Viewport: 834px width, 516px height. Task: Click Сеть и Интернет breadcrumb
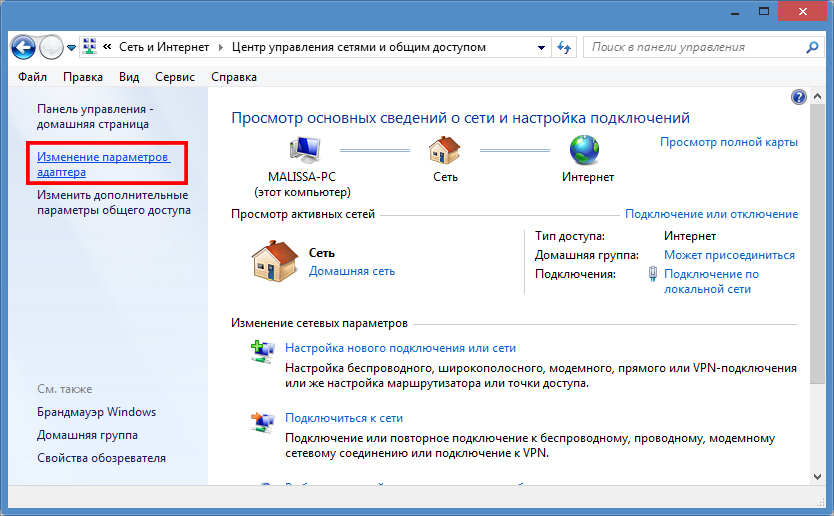pyautogui.click(x=164, y=47)
